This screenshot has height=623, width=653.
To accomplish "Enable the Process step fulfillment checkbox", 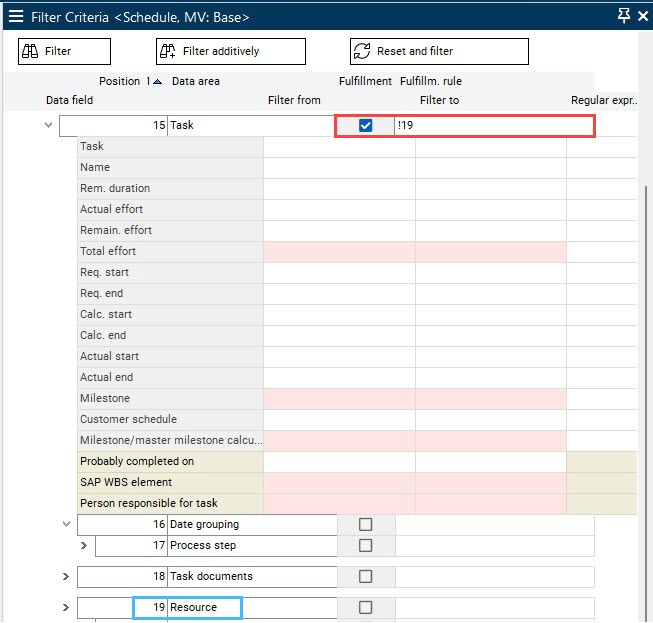I will (x=365, y=545).
